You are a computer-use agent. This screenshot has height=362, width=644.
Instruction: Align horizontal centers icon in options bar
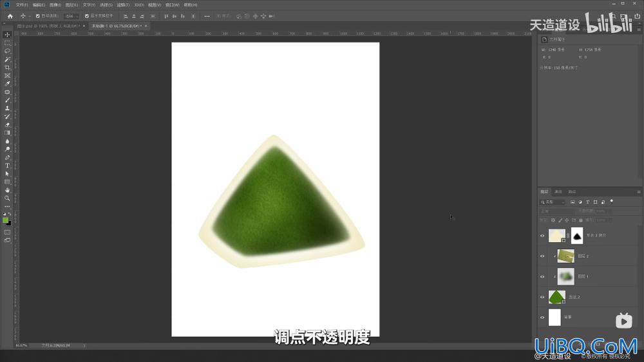pos(134,16)
